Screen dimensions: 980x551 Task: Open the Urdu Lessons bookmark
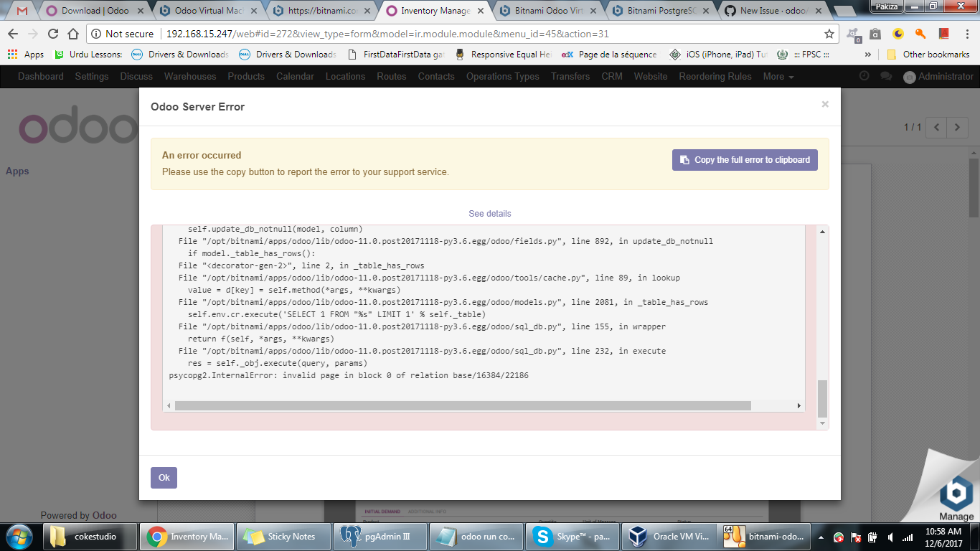point(88,55)
